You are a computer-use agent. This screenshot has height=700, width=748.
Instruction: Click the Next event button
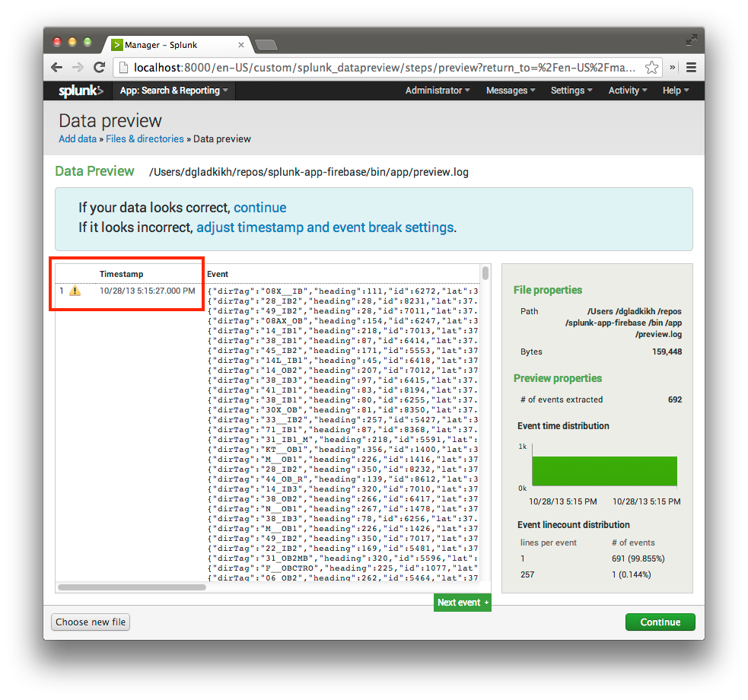click(x=462, y=603)
